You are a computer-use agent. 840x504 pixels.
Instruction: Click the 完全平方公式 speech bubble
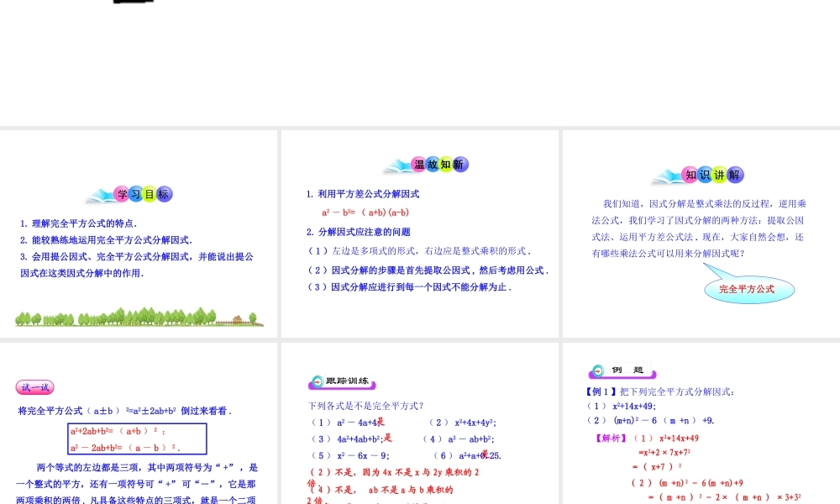pyautogui.click(x=747, y=289)
